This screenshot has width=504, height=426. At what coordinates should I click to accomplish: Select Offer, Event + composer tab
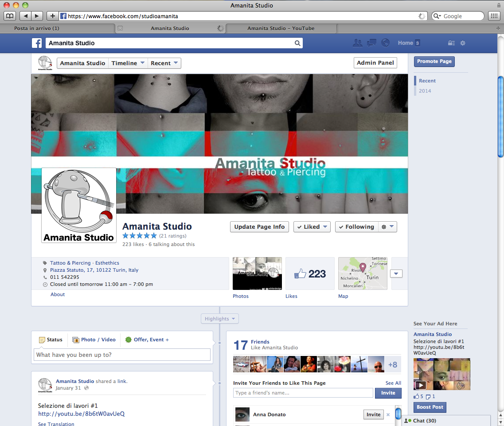147,340
